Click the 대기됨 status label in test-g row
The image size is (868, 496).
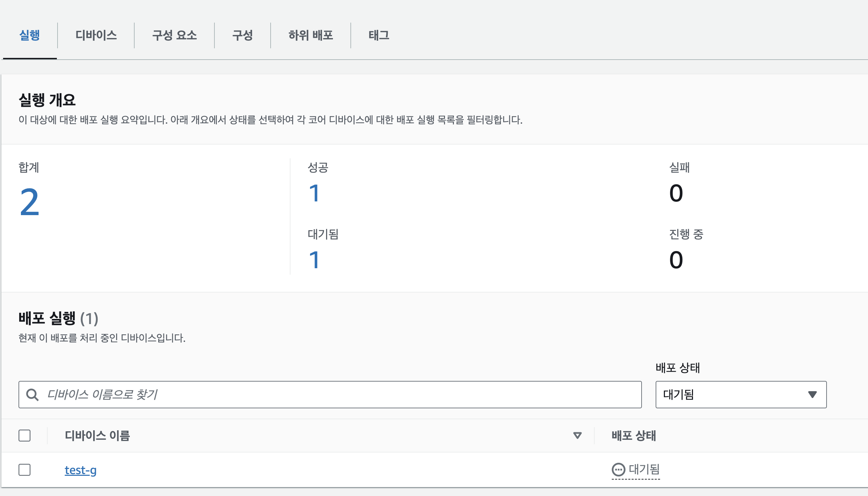(644, 470)
